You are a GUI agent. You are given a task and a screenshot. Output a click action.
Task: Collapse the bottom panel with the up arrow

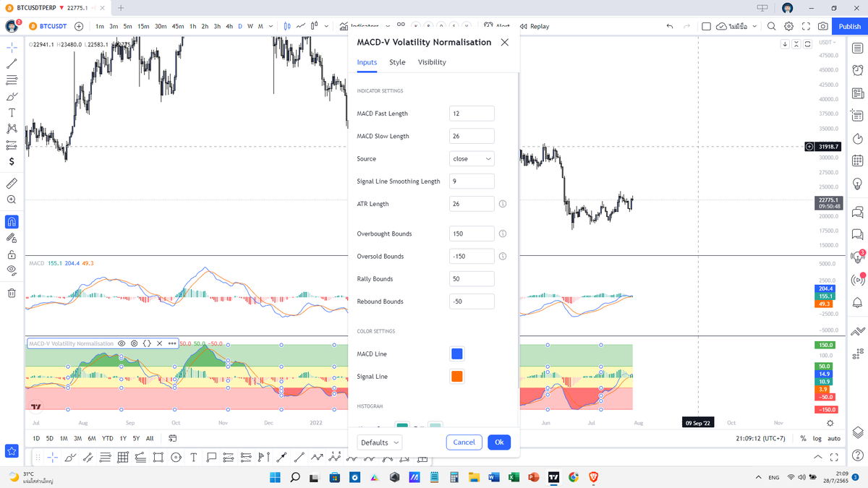(x=817, y=457)
